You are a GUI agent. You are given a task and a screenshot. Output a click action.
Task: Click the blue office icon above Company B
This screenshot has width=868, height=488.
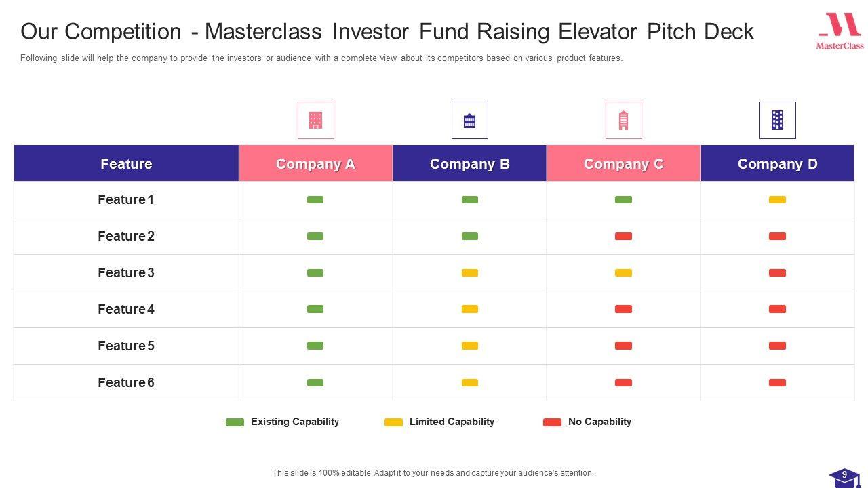click(469, 120)
